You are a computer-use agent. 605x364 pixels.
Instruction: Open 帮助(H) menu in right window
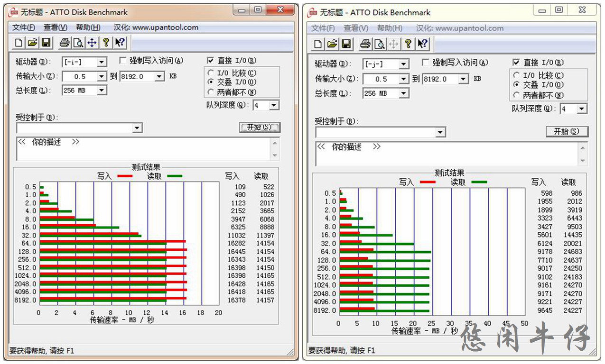pos(390,28)
